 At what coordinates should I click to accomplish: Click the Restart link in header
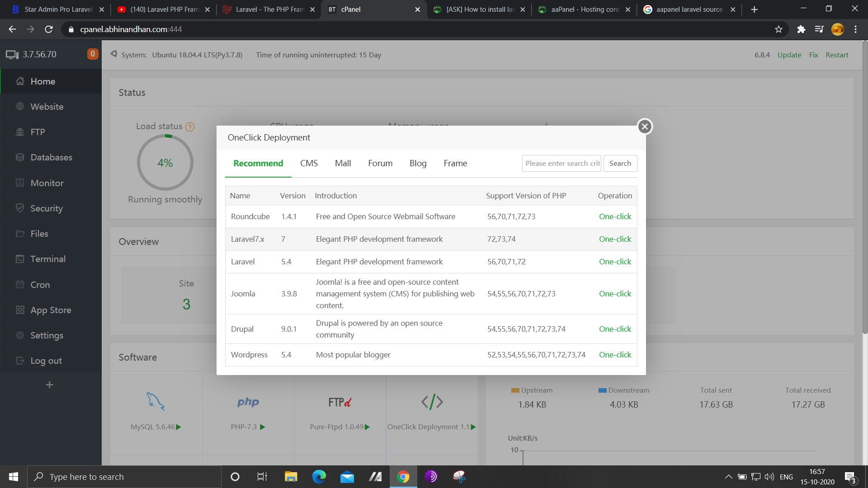click(x=837, y=55)
